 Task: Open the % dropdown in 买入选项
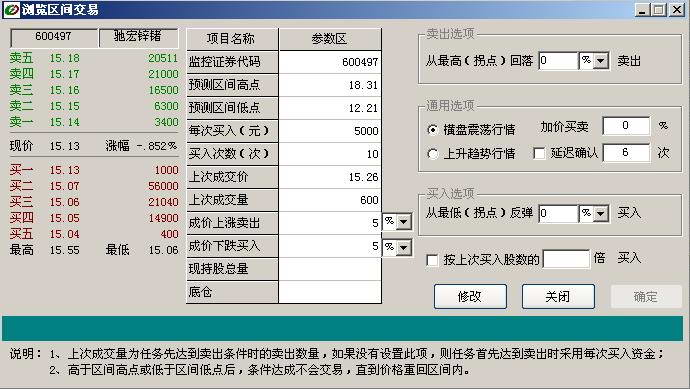point(601,214)
